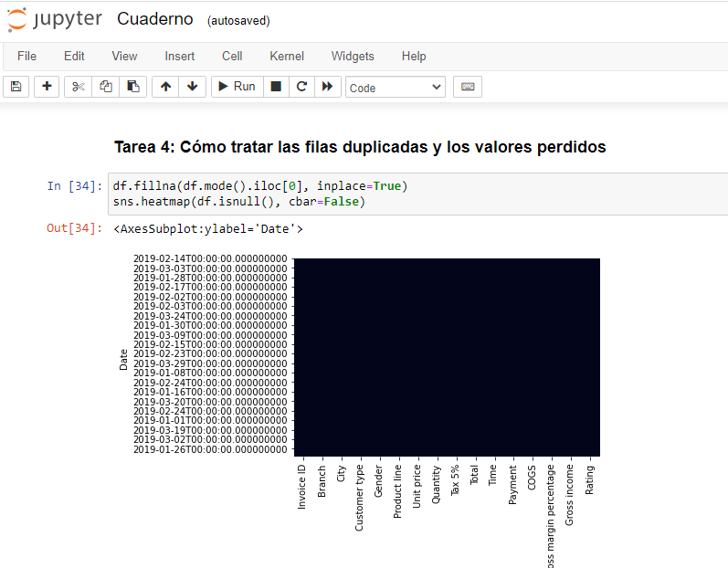The image size is (728, 568).
Task: Click the Invoice ID x-axis label
Action: click(x=301, y=487)
